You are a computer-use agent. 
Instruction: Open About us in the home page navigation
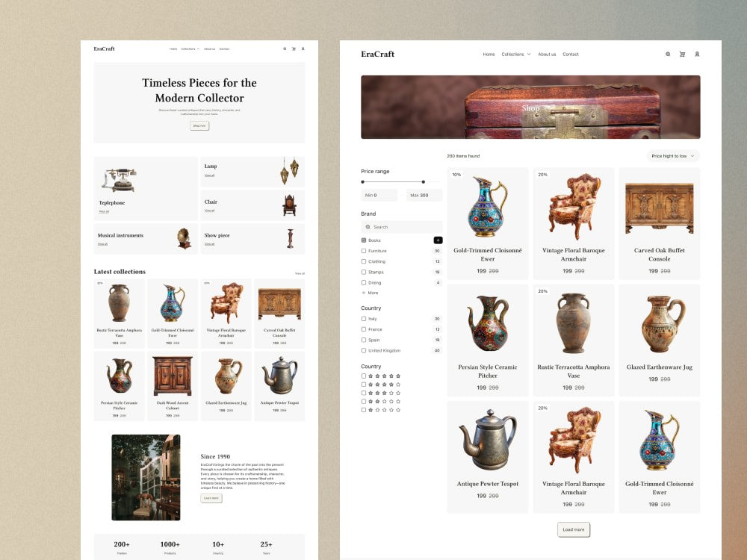(210, 49)
